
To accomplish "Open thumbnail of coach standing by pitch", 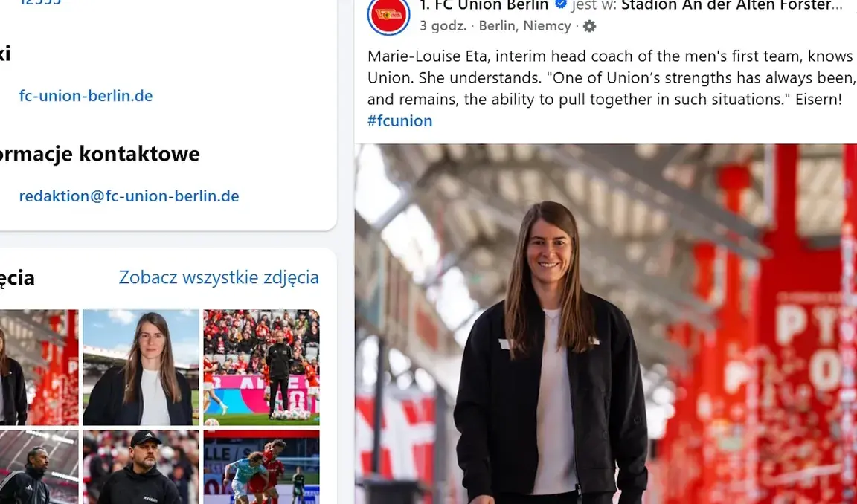I will click(262, 367).
